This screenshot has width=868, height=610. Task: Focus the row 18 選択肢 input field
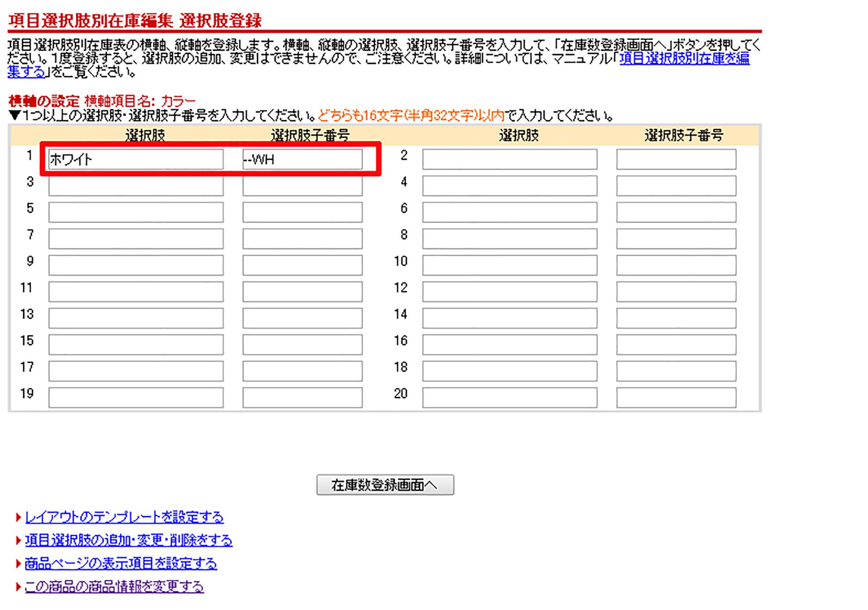point(510,371)
